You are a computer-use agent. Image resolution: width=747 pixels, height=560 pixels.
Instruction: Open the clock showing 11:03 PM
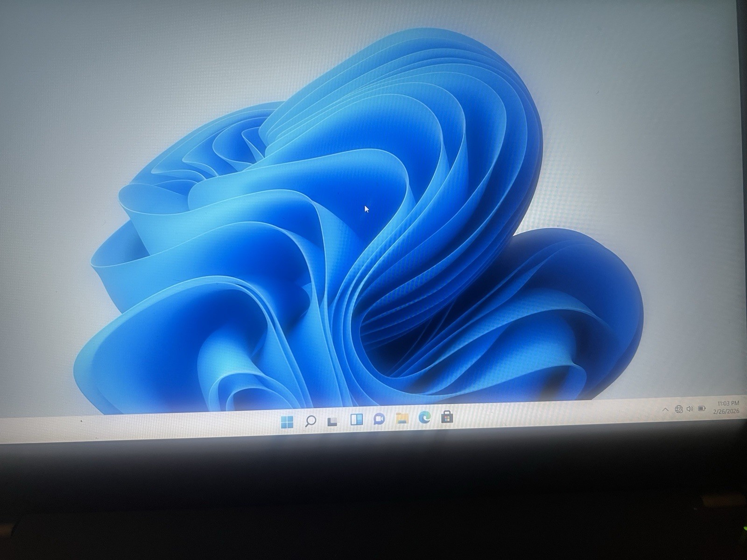click(x=728, y=403)
